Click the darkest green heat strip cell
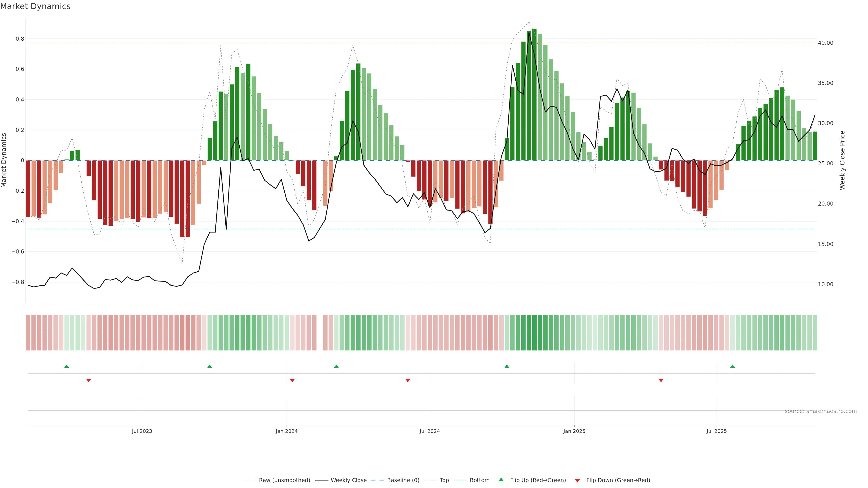 coord(534,332)
